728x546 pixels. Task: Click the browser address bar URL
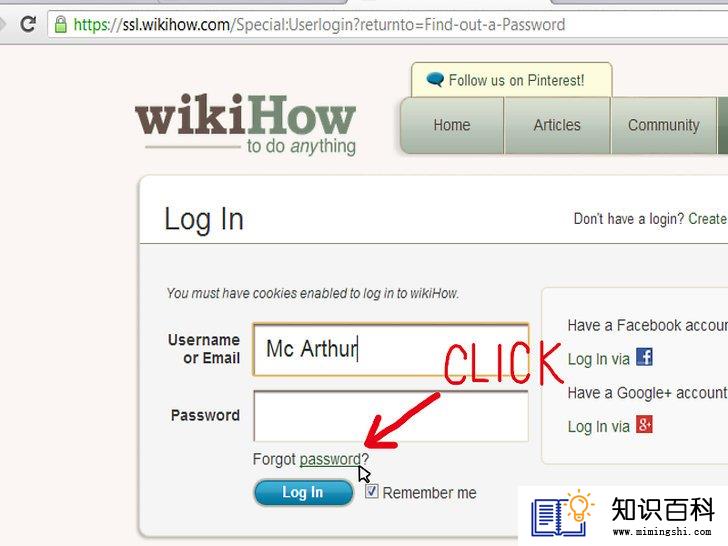pyautogui.click(x=319, y=24)
